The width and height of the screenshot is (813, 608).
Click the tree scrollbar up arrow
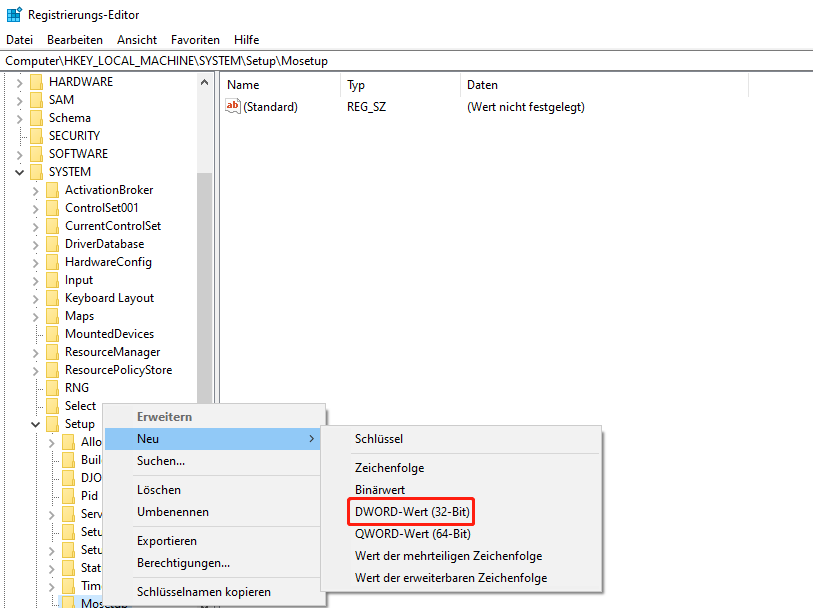[204, 82]
